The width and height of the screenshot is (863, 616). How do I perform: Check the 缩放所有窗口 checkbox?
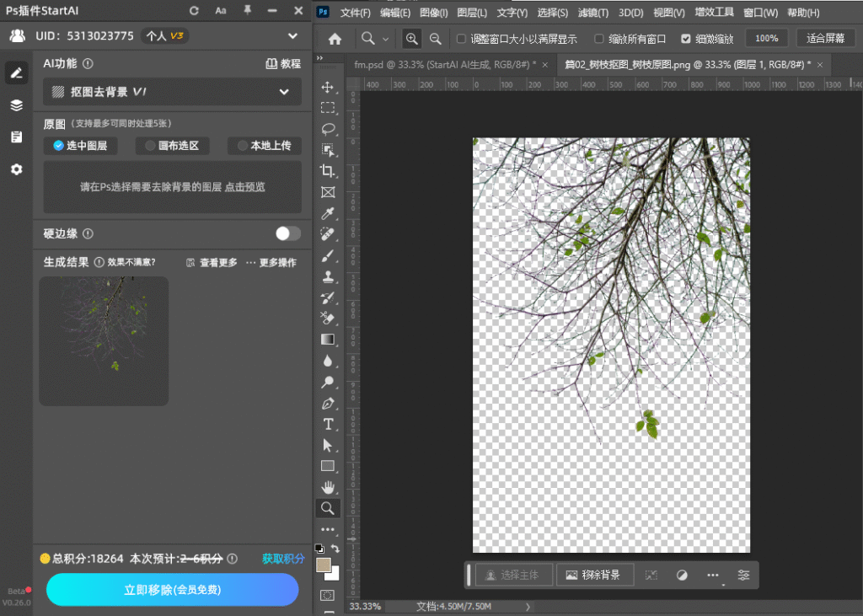[599, 39]
